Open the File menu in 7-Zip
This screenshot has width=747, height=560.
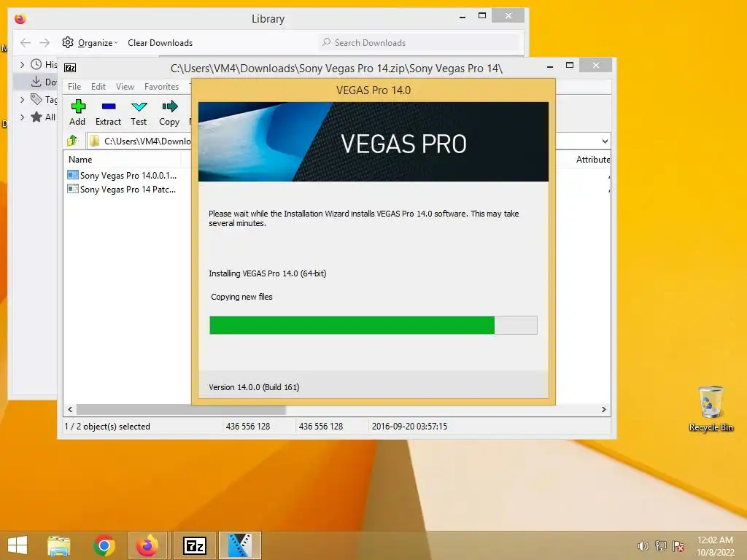click(74, 87)
